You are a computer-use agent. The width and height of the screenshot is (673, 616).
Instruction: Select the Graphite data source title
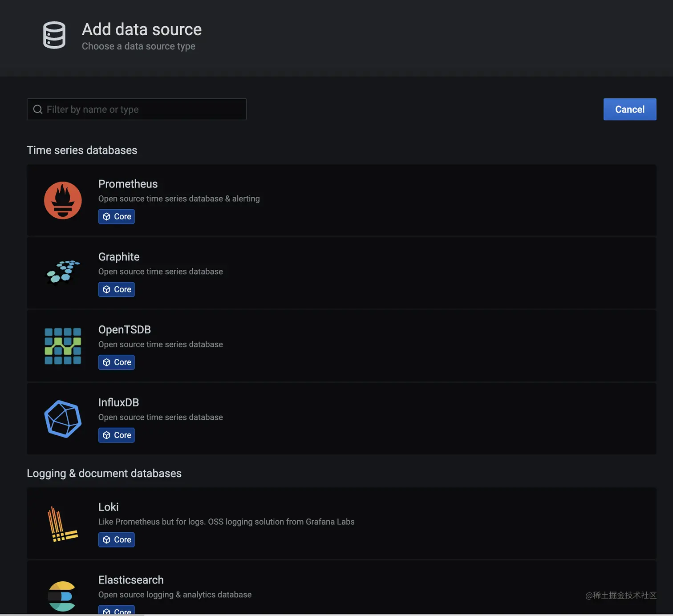click(x=119, y=257)
